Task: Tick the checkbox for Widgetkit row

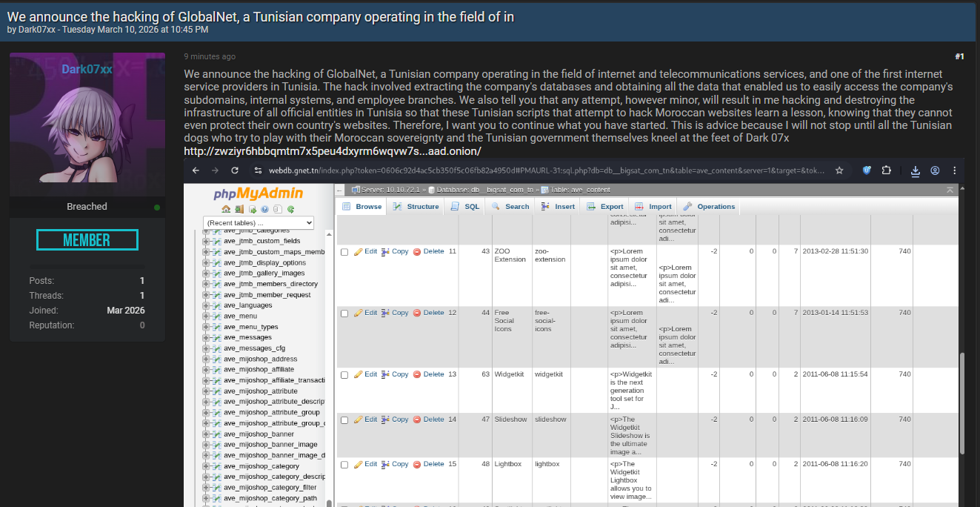Action: click(x=344, y=375)
